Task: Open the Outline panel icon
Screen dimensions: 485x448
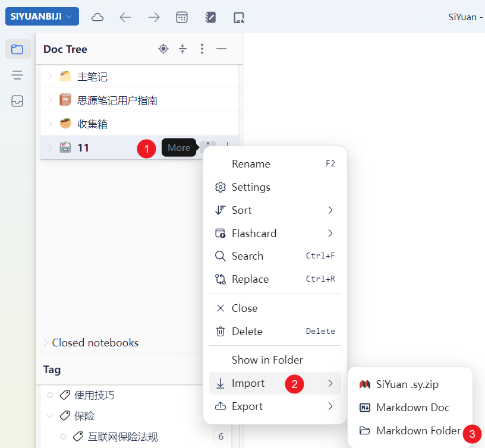Action: coord(17,75)
